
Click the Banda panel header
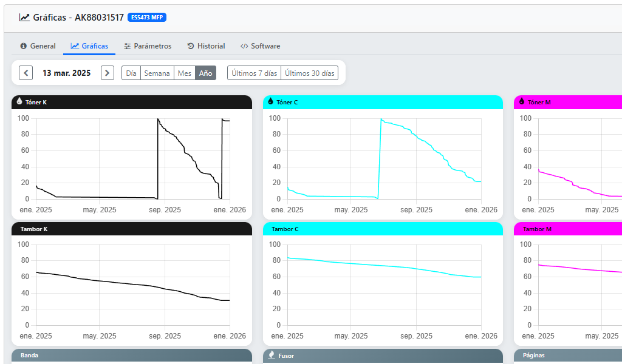[x=132, y=356]
